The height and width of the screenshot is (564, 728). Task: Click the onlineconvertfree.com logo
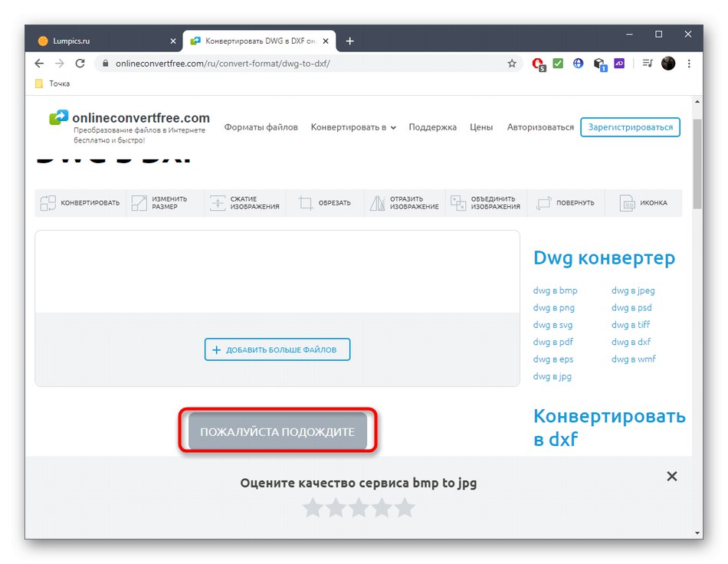[130, 126]
